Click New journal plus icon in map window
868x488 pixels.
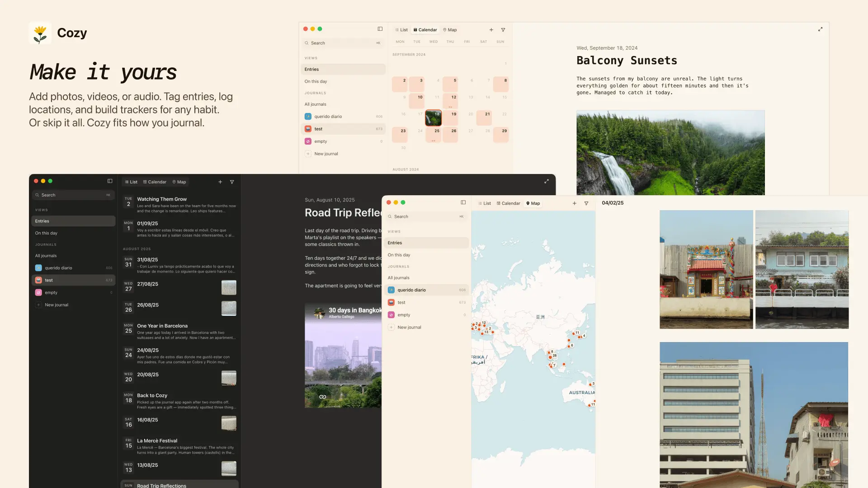tap(391, 328)
